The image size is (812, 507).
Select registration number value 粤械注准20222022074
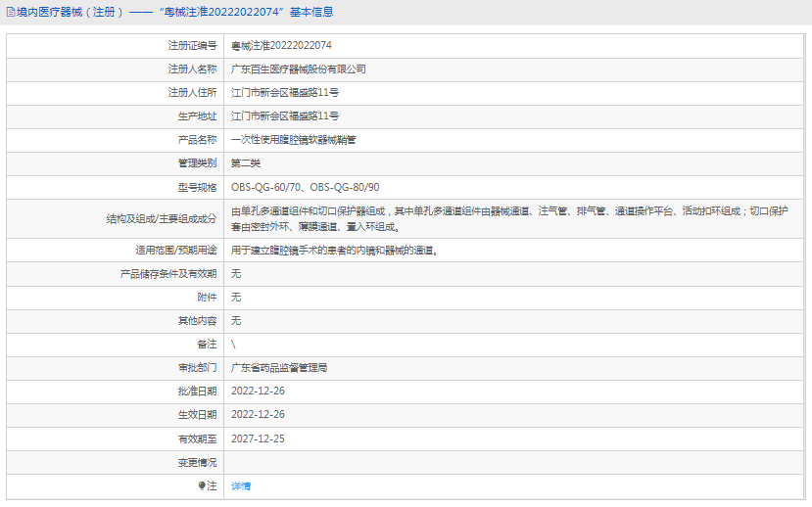(281, 46)
